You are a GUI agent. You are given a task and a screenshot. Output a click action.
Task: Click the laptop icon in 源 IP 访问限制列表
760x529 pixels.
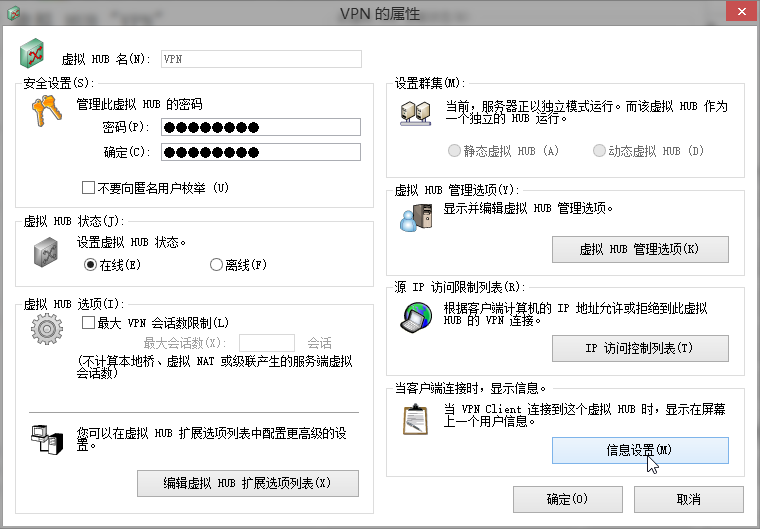(415, 317)
